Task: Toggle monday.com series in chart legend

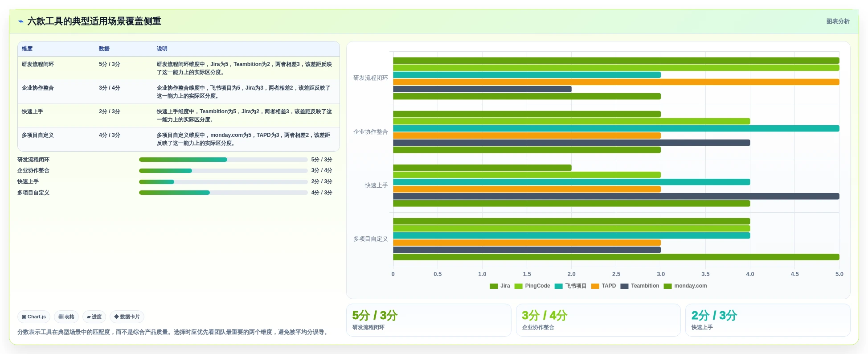Action: point(685,286)
